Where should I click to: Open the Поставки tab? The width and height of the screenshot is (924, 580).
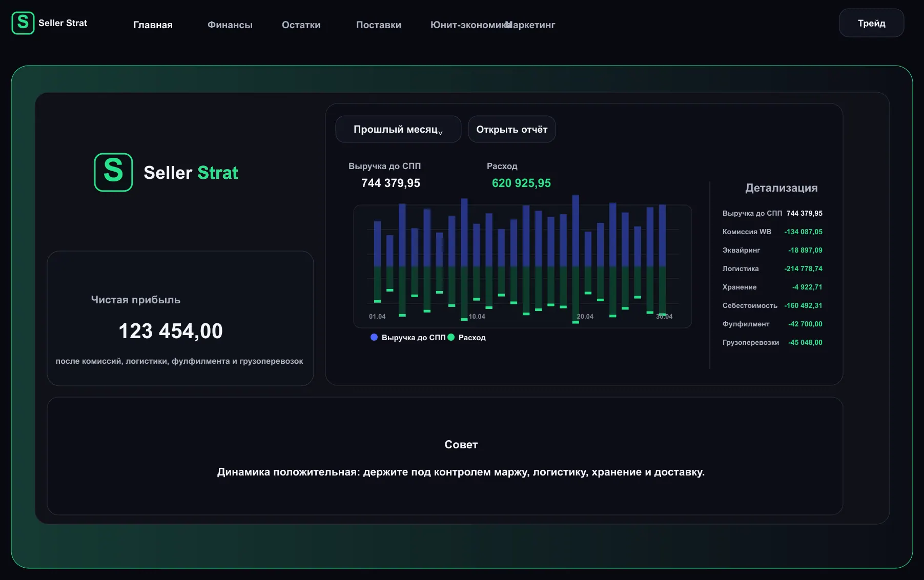[379, 25]
